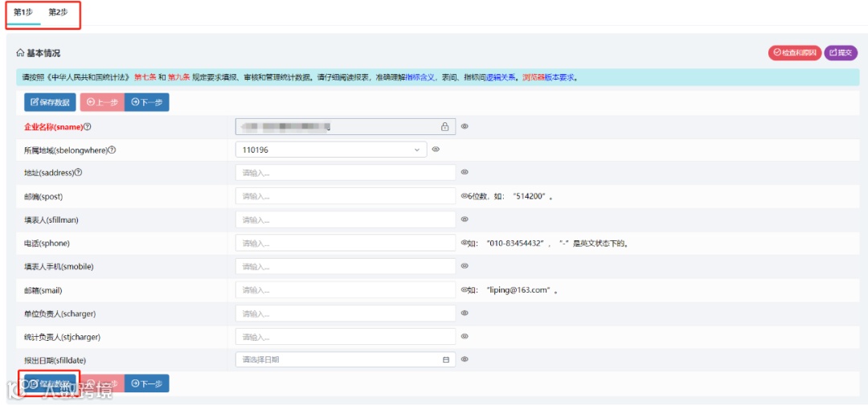
Task: Click the 填表人手机(smobile) input field
Action: [x=346, y=266]
